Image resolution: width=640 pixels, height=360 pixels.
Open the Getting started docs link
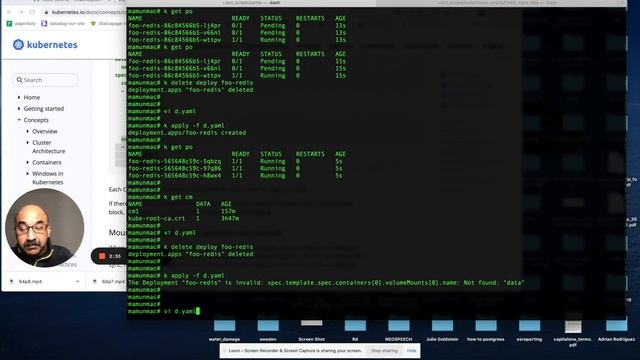tap(44, 109)
